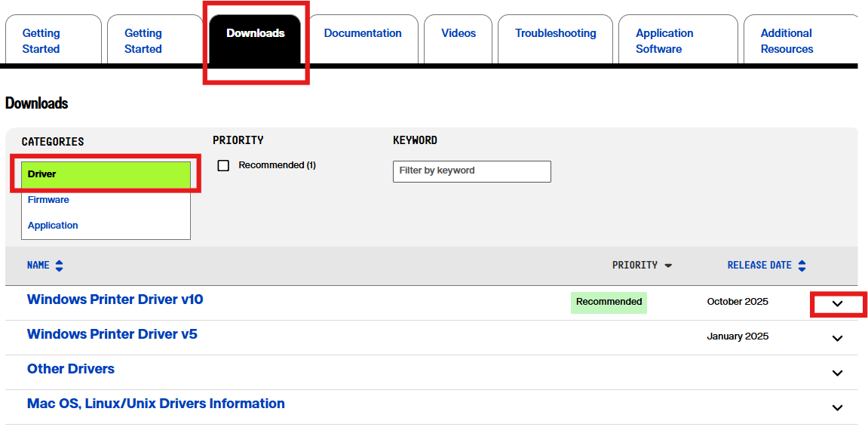Expand the Mac OS, Linux/Unix Drivers chevron
The image size is (868, 427).
[837, 407]
